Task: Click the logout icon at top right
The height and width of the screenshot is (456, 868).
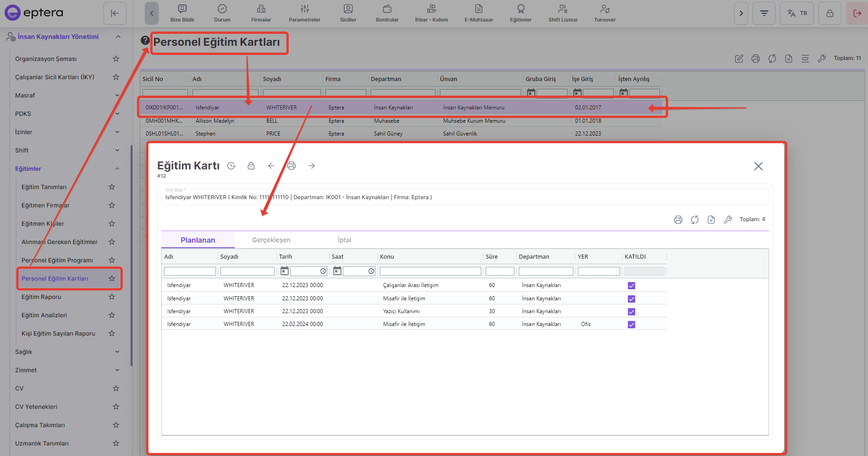Action: tap(857, 13)
